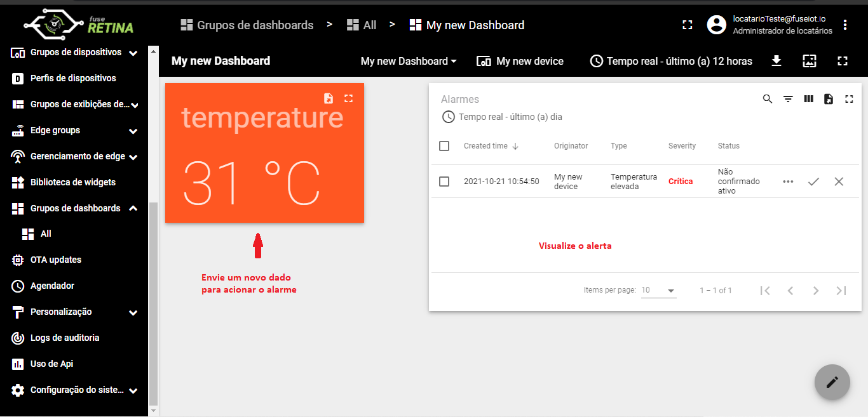This screenshot has height=417, width=868.
Task: Open Perfis de dispositivos in sidebar
Action: [73, 78]
